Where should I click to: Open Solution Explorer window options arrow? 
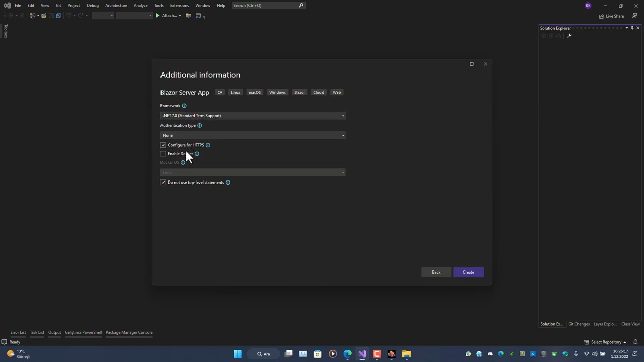coord(627,28)
